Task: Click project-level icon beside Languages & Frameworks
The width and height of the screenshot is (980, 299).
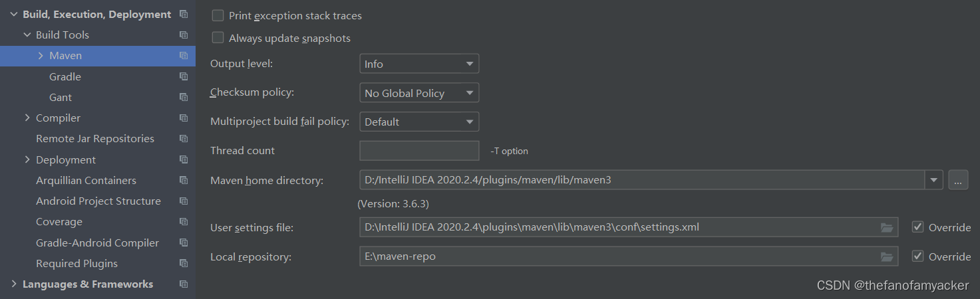Action: coord(184,284)
